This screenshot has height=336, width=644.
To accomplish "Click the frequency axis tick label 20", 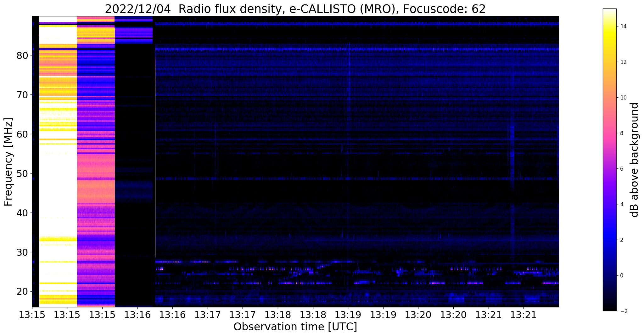I will point(23,292).
